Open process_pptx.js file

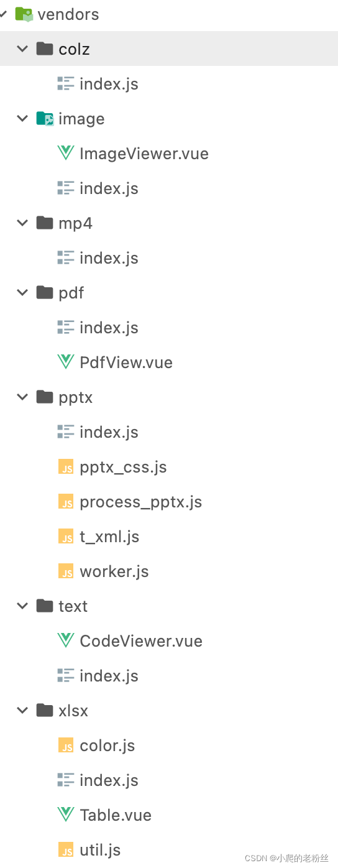point(141,502)
